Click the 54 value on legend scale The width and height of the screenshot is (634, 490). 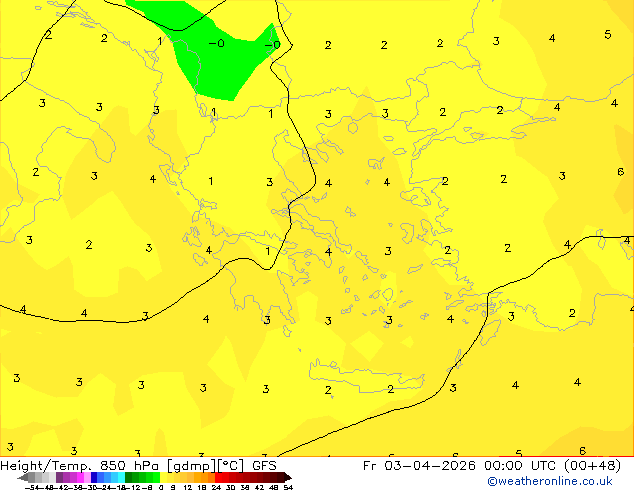(x=288, y=487)
